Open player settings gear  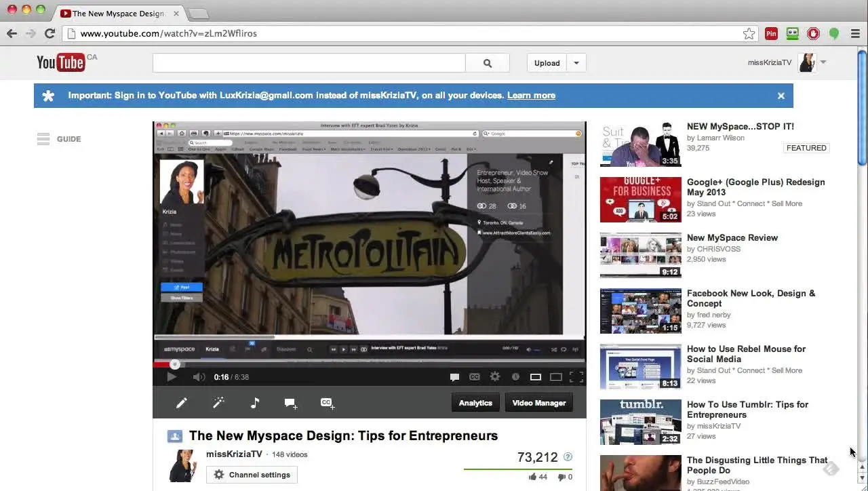495,377
